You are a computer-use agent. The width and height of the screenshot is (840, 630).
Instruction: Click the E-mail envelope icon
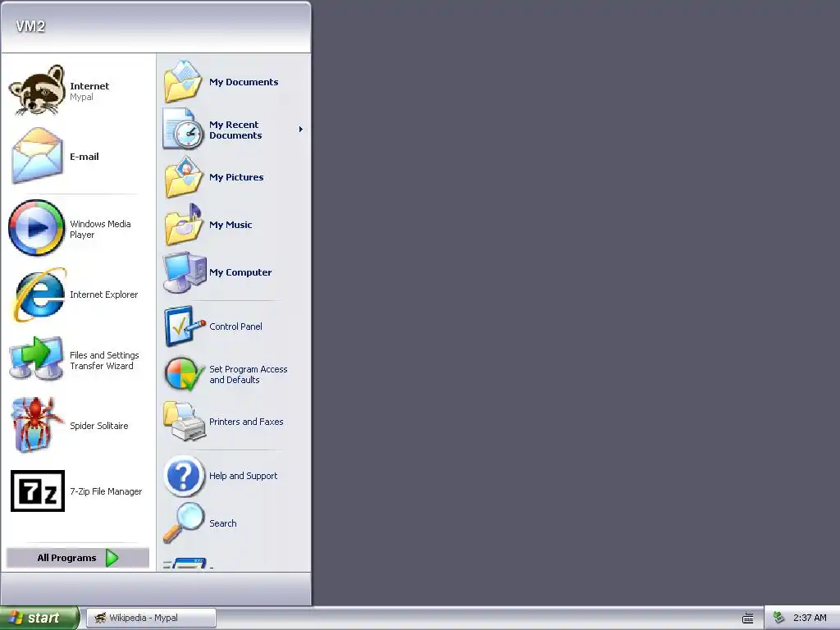coord(37,156)
